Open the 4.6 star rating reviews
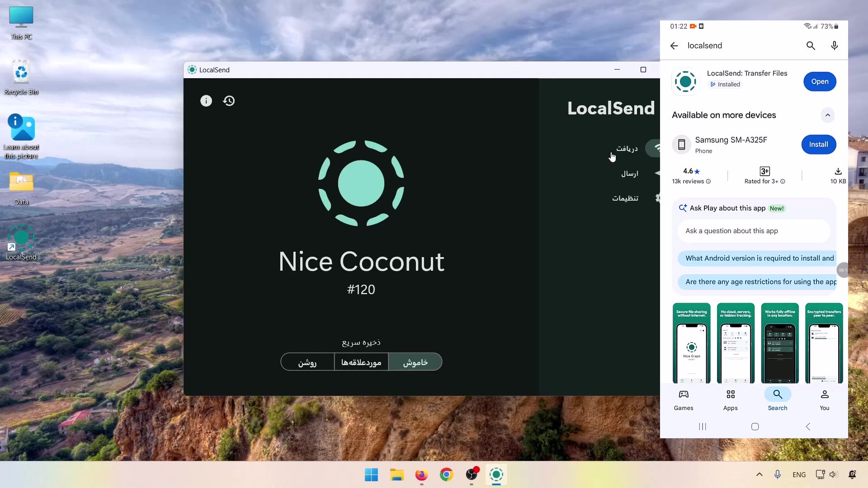The width and height of the screenshot is (868, 488). click(691, 176)
